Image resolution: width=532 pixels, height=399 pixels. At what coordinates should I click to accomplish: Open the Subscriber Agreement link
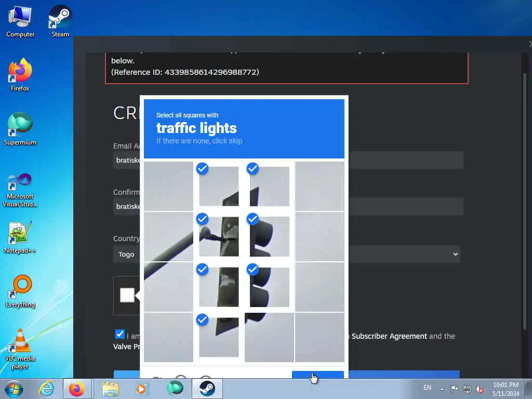[389, 336]
